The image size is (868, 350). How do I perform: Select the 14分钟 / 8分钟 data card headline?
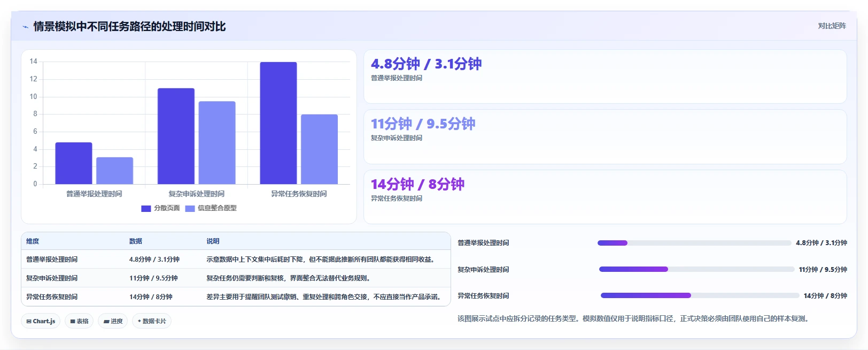417,184
